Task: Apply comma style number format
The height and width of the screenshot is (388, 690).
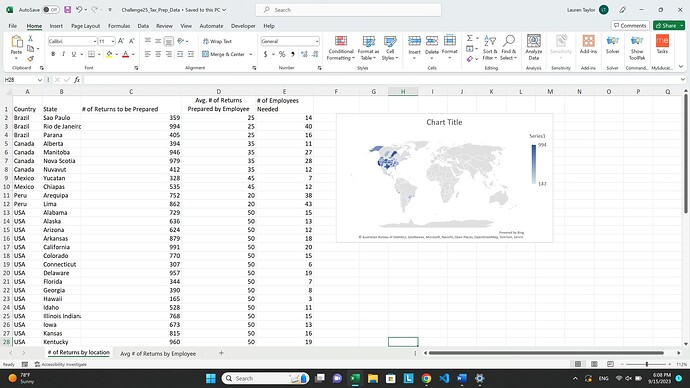Action: pos(293,54)
